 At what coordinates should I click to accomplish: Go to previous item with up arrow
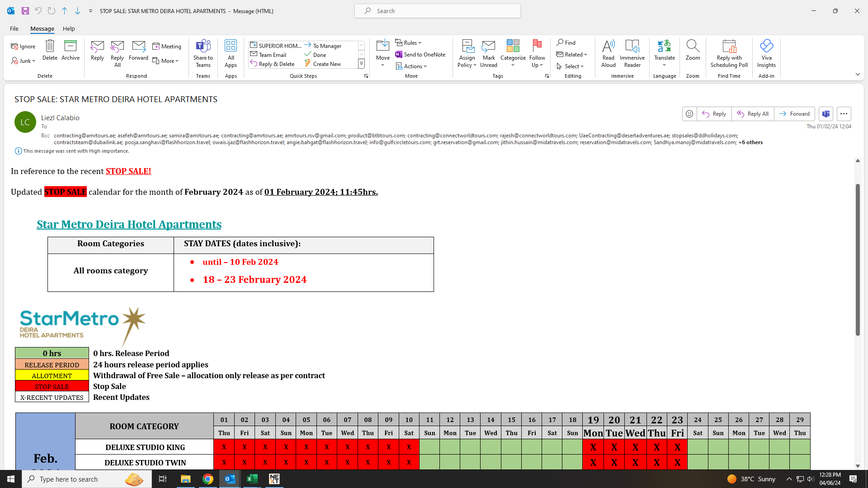click(x=64, y=11)
